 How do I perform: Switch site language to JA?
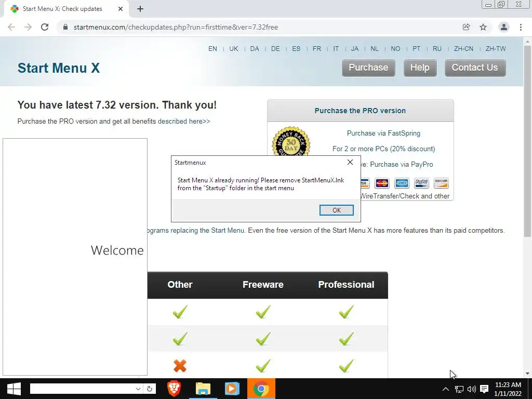click(354, 49)
